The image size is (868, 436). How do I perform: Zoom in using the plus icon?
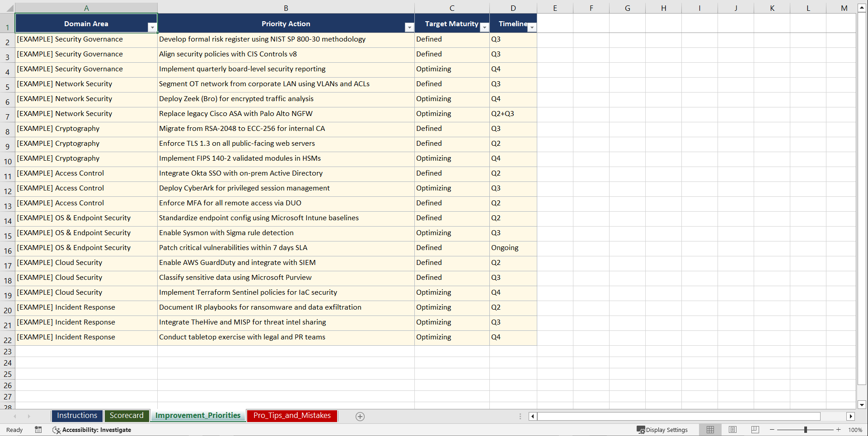pos(839,430)
